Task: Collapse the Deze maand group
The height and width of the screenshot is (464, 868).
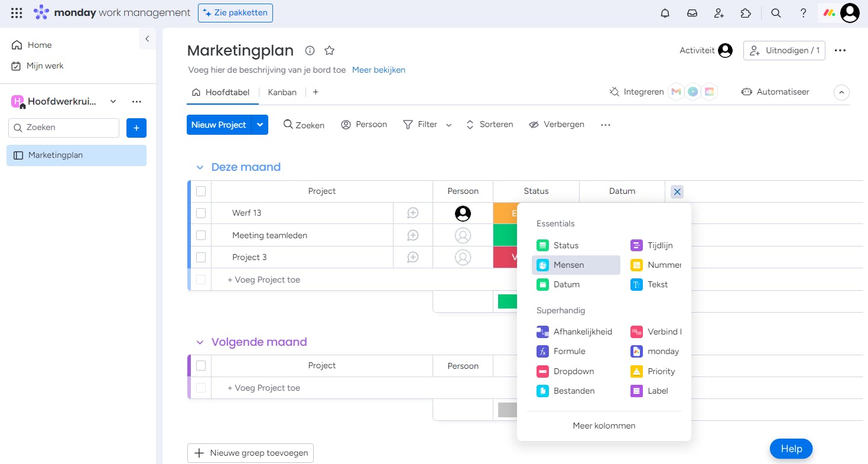Action: click(200, 167)
